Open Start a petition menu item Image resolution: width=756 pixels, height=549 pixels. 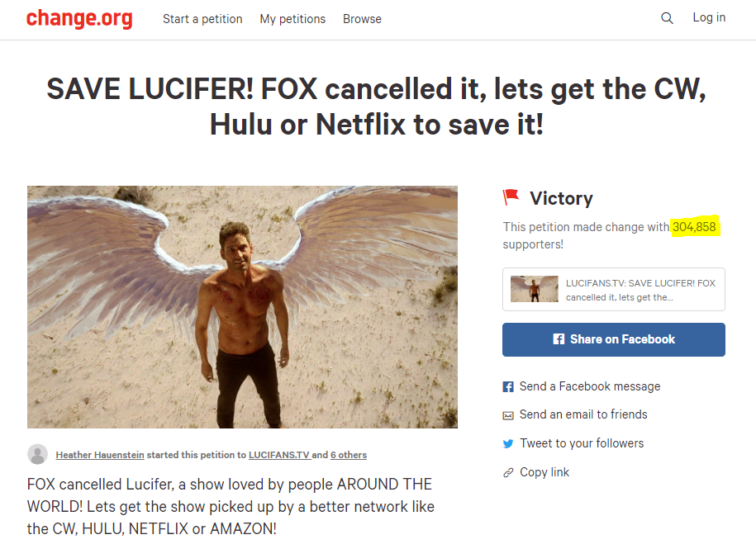click(x=202, y=19)
